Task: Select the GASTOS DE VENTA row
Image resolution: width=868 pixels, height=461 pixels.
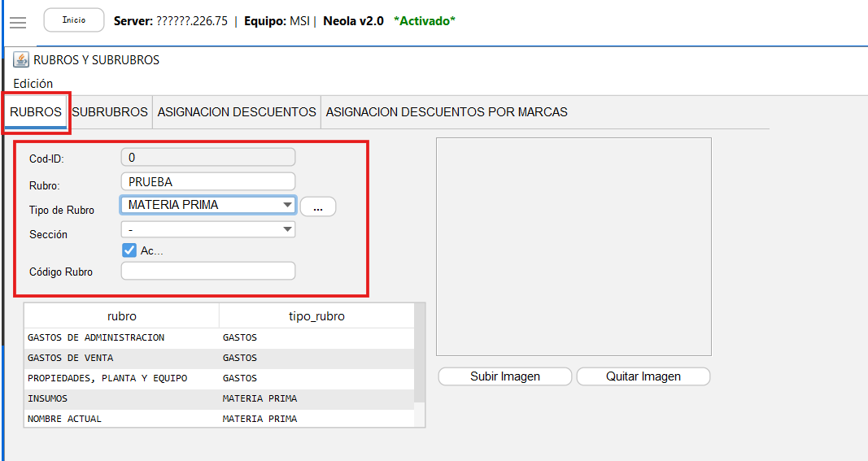Action: click(122, 358)
